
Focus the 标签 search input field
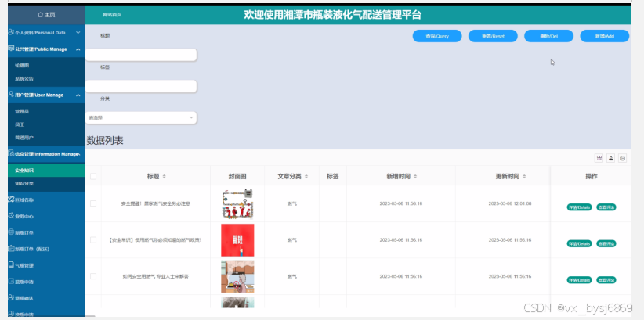coord(141,86)
